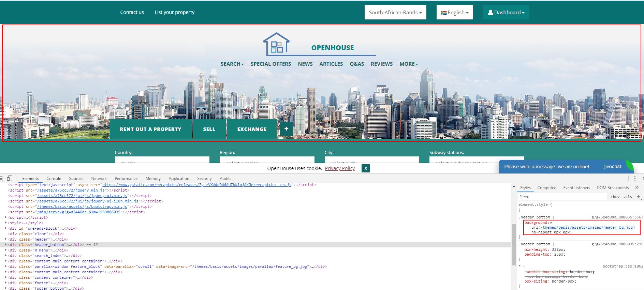Open the SPECIAL OFFERS page
This screenshot has width=644, height=290.
(271, 64)
